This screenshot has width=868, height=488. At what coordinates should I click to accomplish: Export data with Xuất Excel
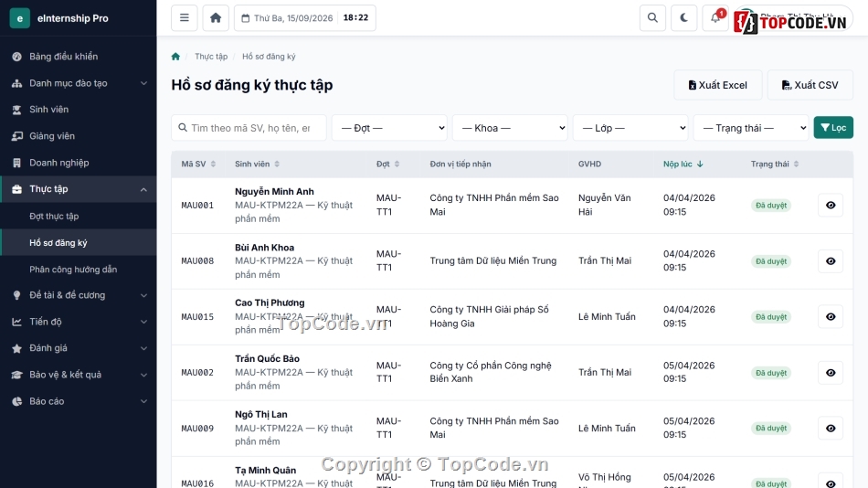coord(718,85)
